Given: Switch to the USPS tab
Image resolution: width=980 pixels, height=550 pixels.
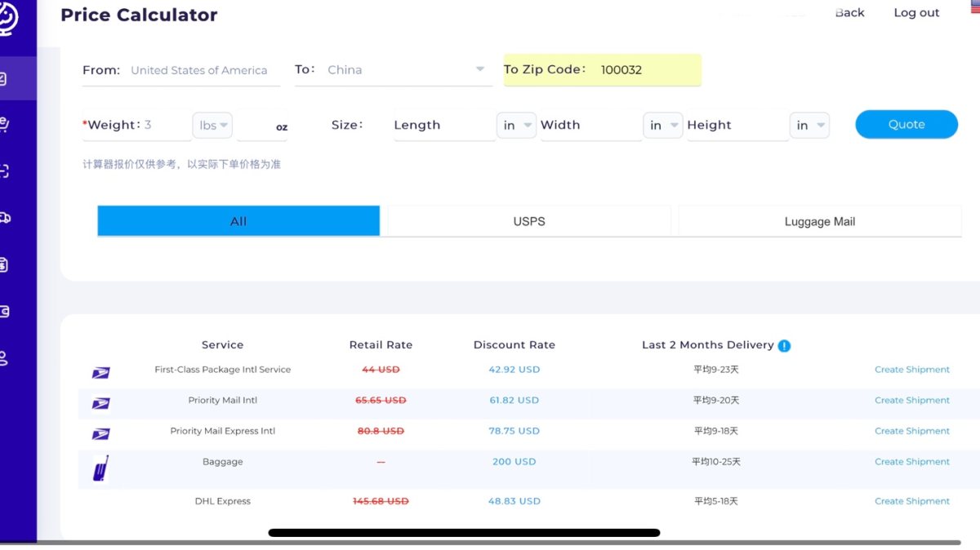Looking at the screenshot, I should point(529,221).
